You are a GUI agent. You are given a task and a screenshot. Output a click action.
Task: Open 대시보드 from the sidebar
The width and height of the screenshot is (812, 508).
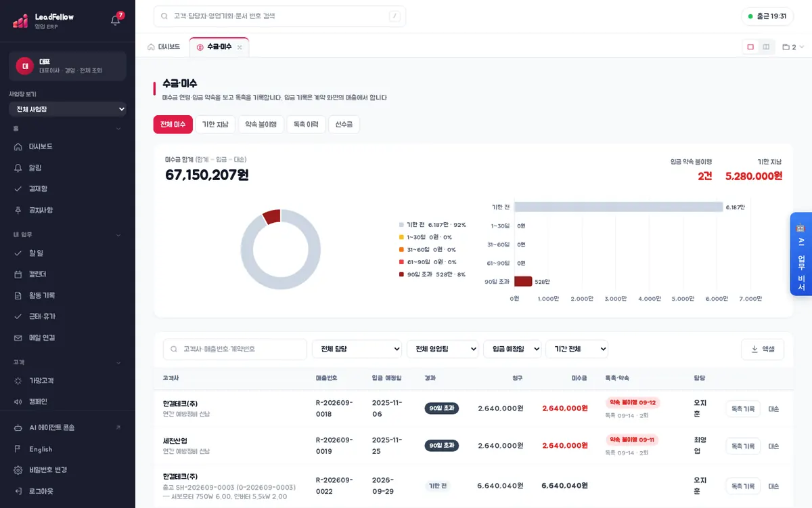68,146
